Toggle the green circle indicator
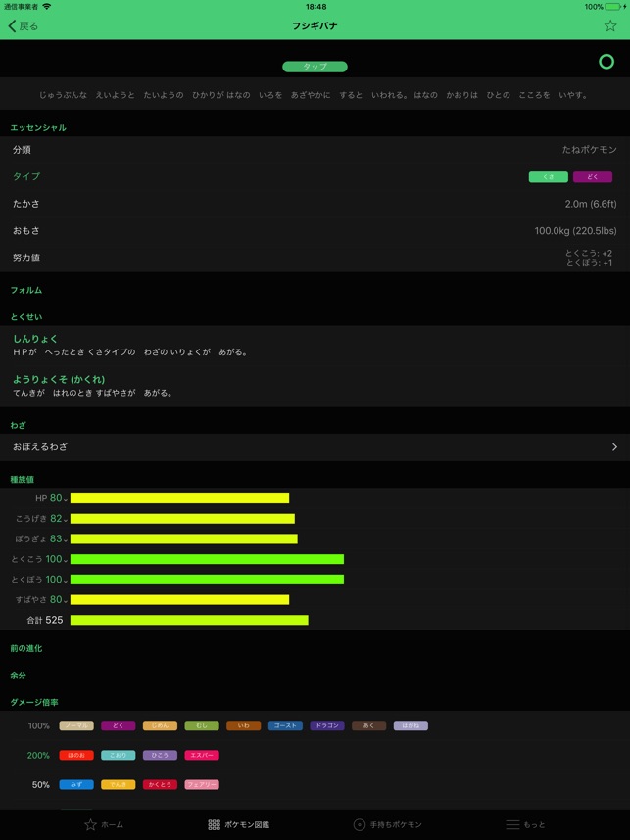This screenshot has width=630, height=840. tap(606, 62)
